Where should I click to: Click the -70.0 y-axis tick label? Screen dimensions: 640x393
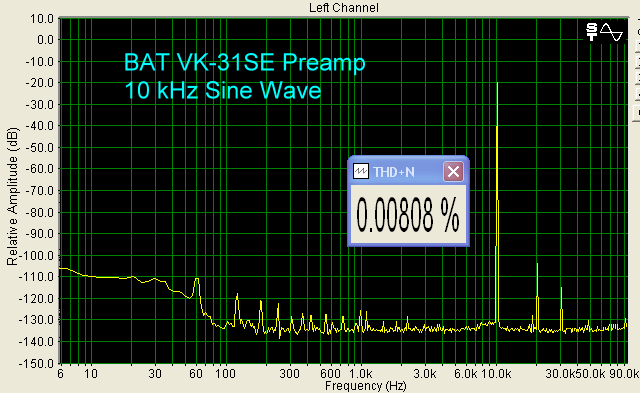coord(39,191)
